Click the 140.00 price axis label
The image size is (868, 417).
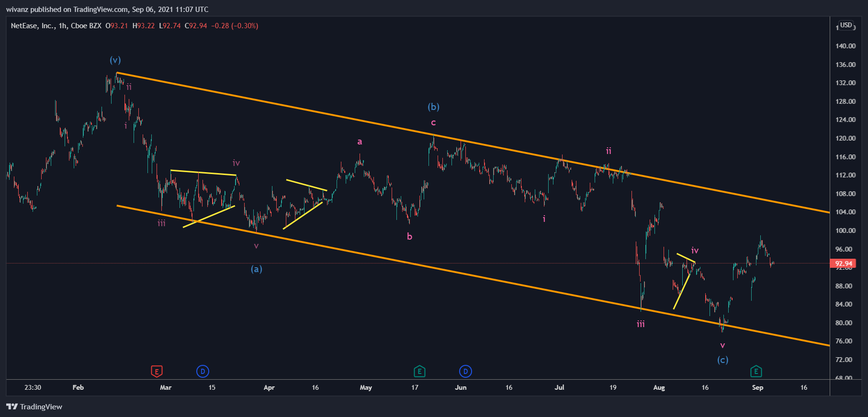tap(845, 46)
